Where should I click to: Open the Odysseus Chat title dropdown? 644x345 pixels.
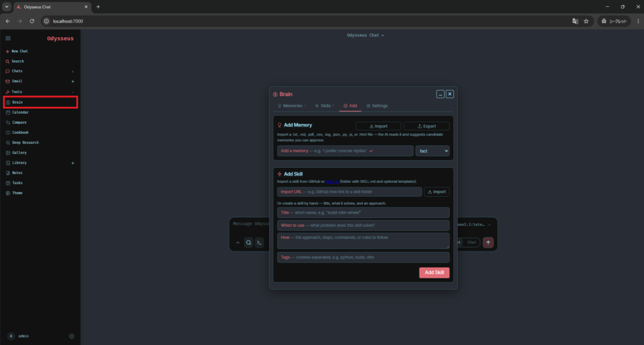click(365, 35)
